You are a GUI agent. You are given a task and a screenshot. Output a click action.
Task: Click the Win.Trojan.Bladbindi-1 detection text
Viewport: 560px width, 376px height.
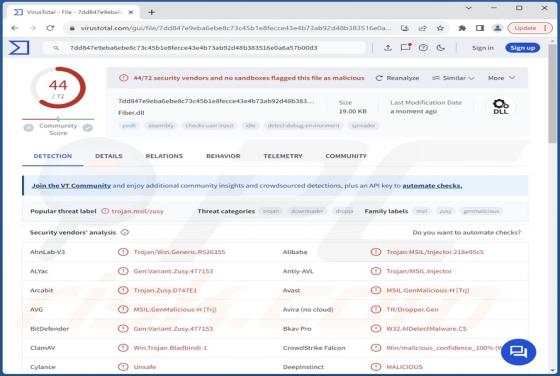(x=170, y=347)
